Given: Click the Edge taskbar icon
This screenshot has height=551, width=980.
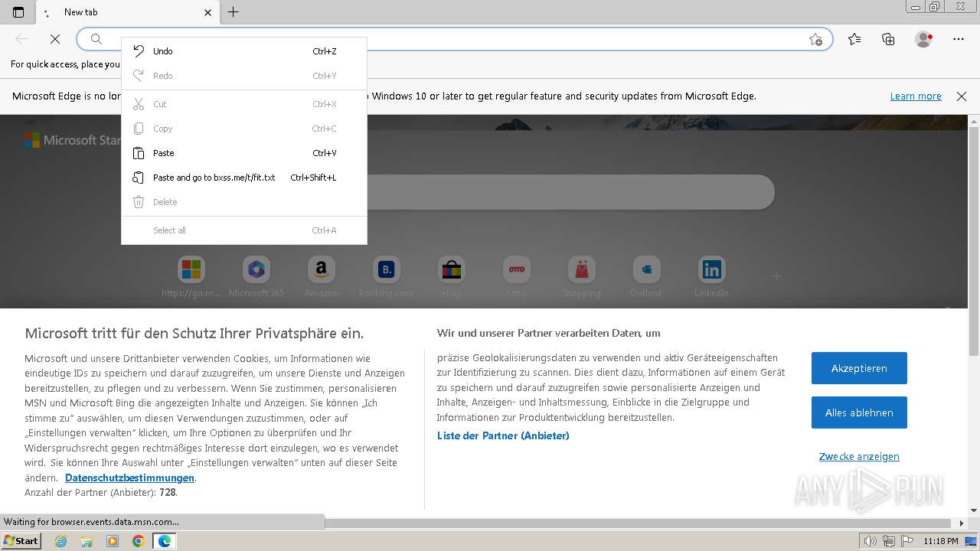Looking at the screenshot, I should pos(165,541).
